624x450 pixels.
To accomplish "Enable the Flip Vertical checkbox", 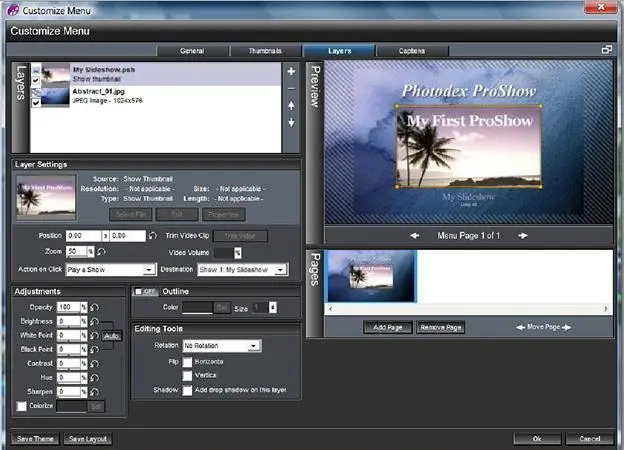I will point(187,375).
